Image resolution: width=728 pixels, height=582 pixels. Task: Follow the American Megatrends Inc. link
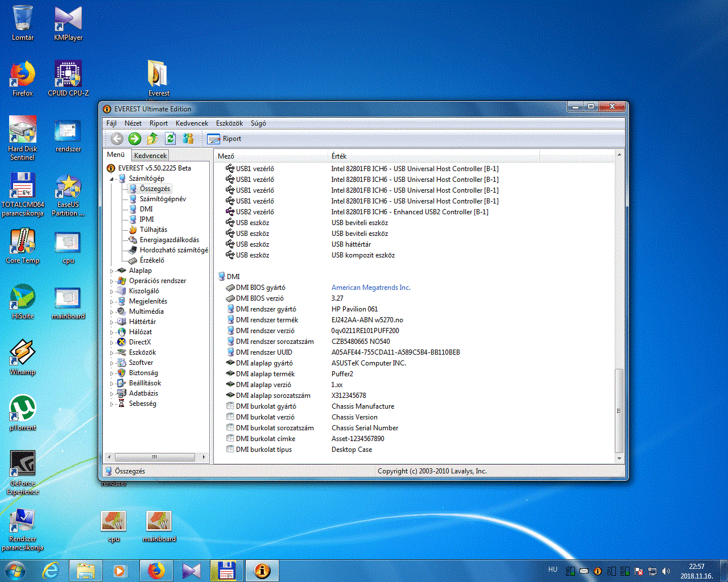371,288
